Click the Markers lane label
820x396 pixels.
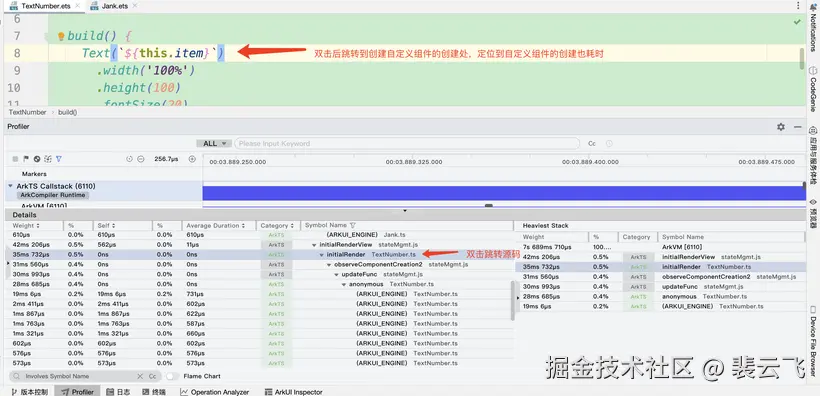[x=34, y=174]
